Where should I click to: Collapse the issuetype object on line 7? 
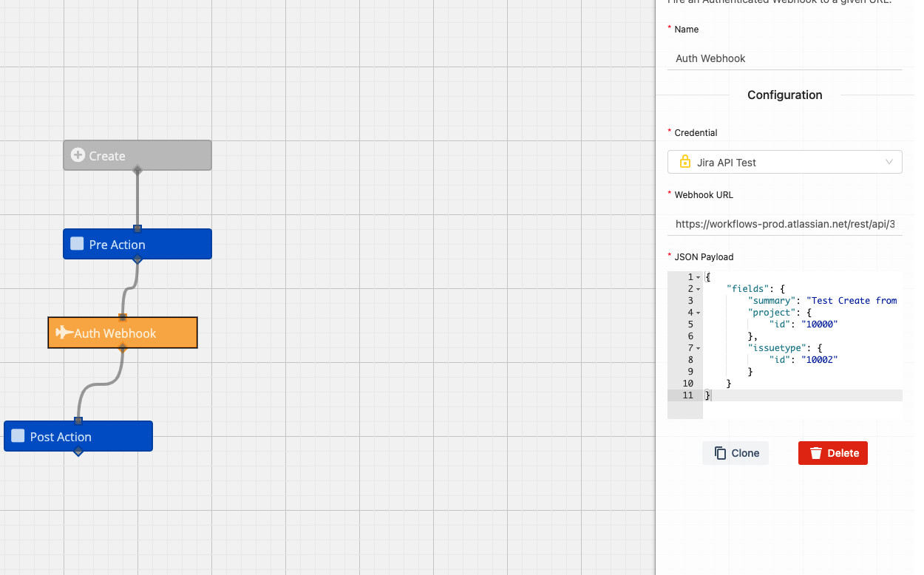[696, 347]
